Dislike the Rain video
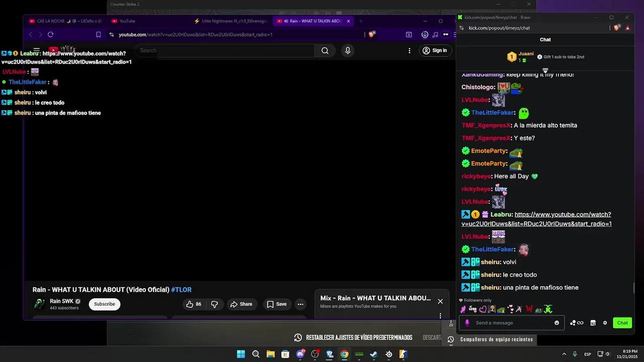Image resolution: width=644 pixels, height=362 pixels. tap(214, 304)
